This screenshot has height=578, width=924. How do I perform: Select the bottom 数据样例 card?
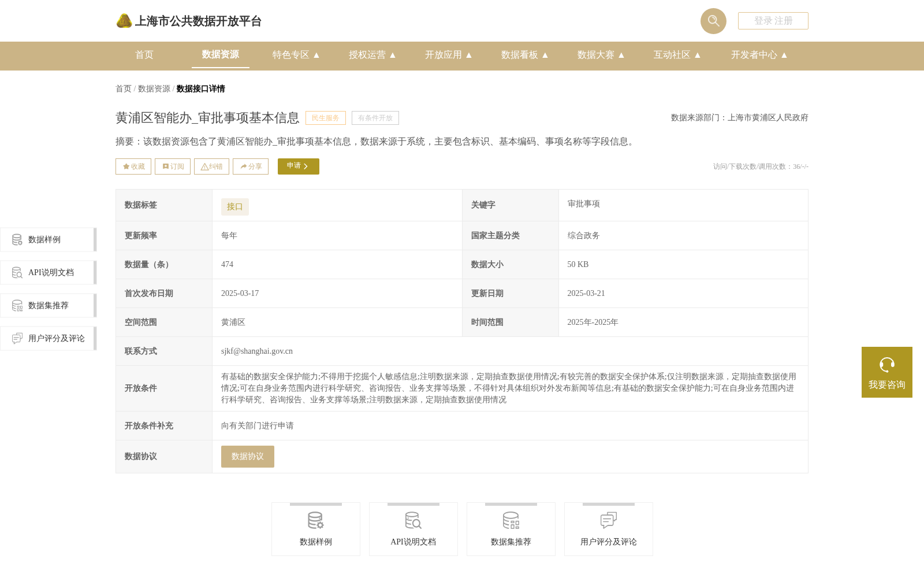click(x=316, y=529)
